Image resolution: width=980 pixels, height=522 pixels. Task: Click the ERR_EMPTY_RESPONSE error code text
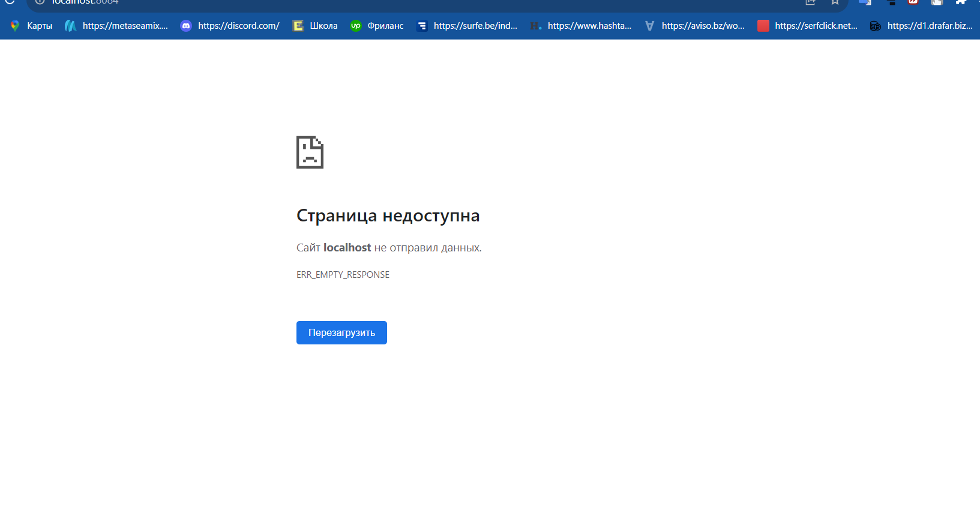click(343, 274)
